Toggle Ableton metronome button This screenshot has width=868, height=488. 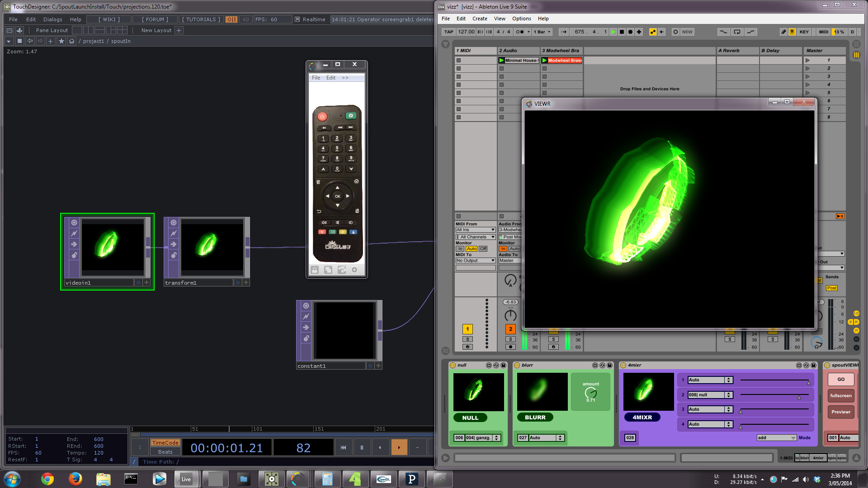pyautogui.click(x=520, y=32)
